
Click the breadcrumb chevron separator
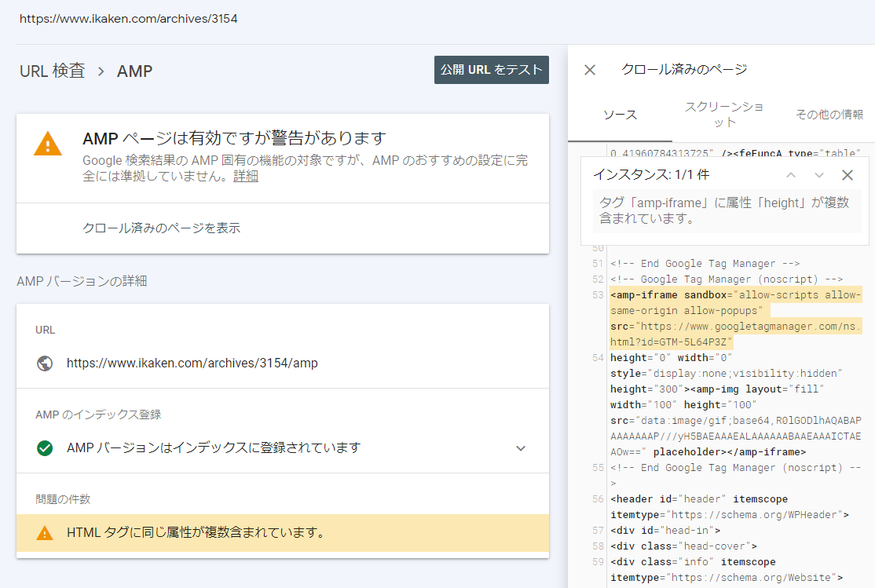point(101,71)
